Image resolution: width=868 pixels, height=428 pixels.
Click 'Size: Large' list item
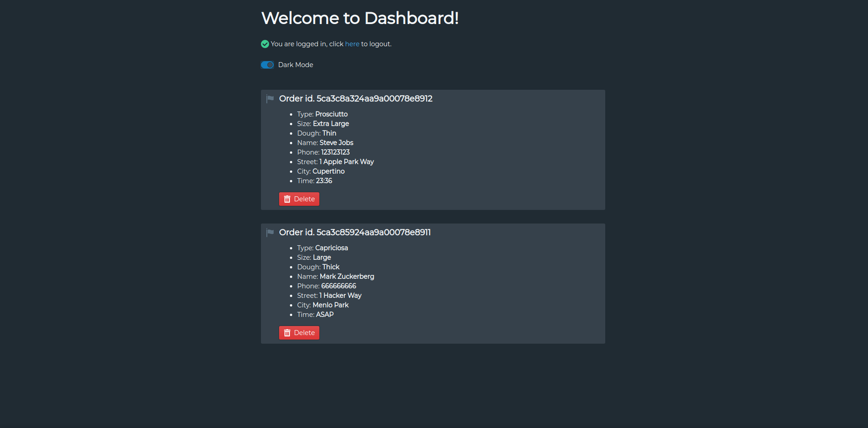(314, 258)
